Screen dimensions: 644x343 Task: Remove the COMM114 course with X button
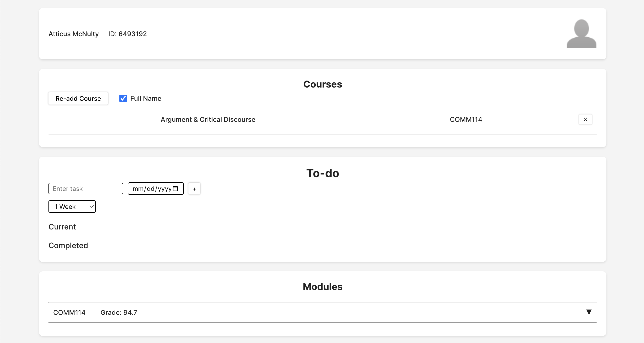[x=585, y=119]
